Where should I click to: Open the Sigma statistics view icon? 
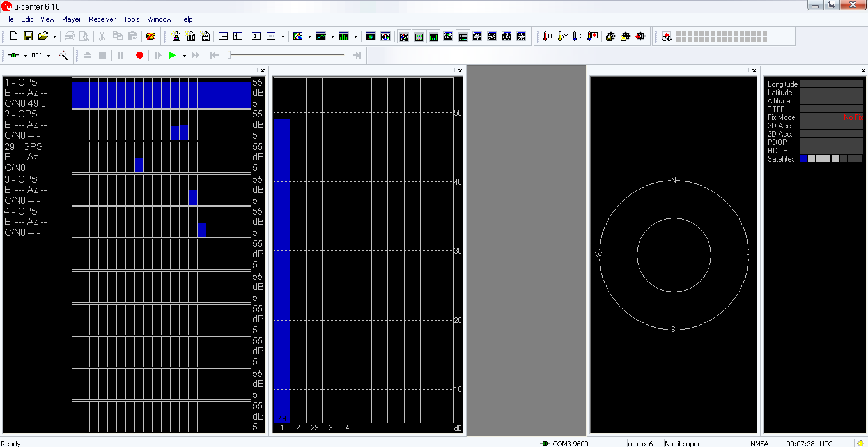(x=256, y=36)
